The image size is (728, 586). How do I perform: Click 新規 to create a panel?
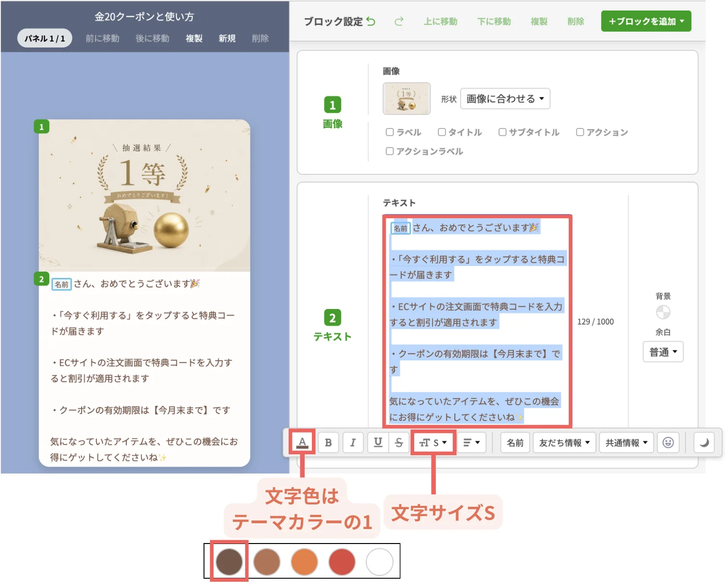tap(227, 38)
